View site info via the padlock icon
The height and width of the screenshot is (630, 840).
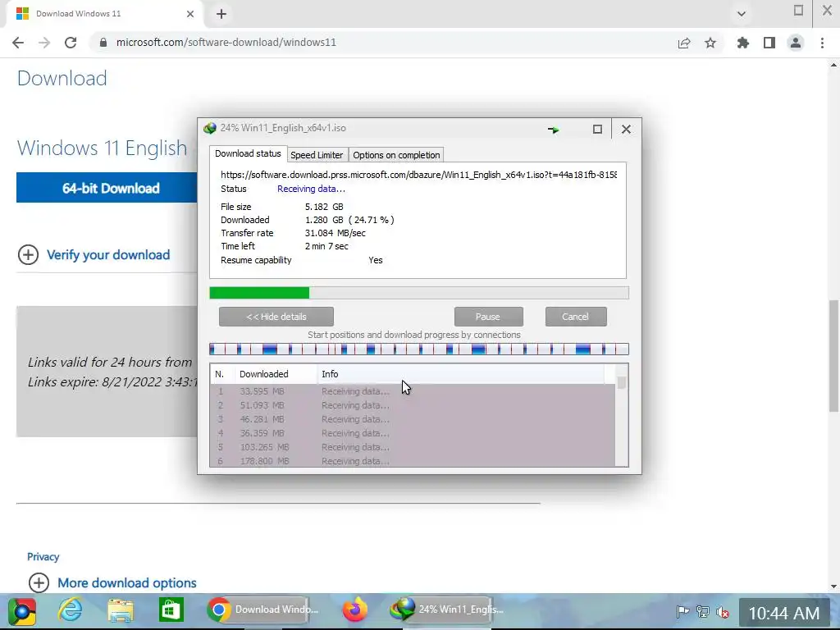(x=103, y=43)
